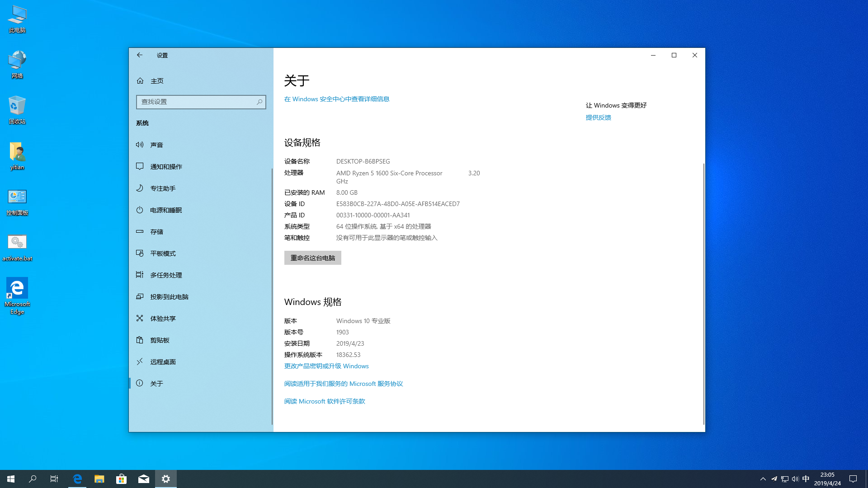The width and height of the screenshot is (868, 488).
Task: Select the 远程桌面 remote icon
Action: 140,361
